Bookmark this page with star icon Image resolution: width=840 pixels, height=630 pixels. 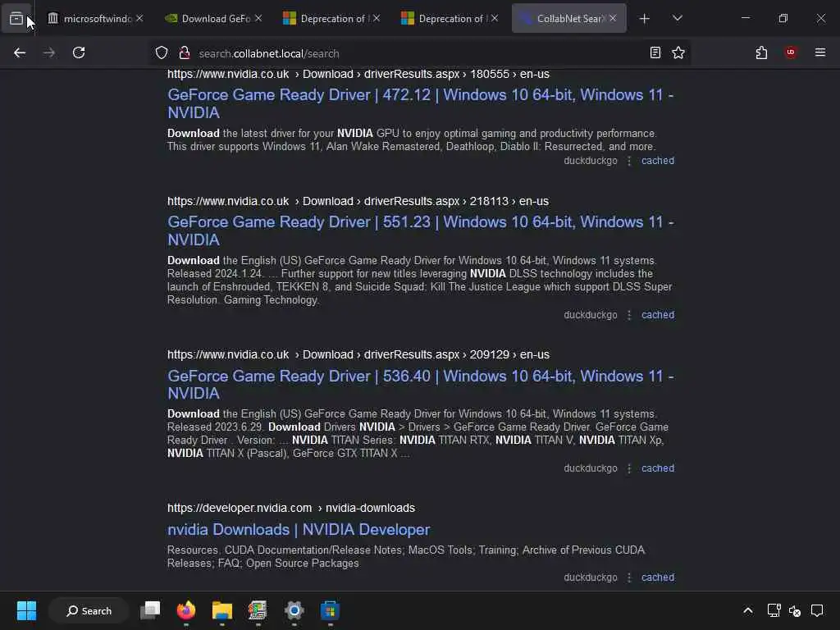[678, 52]
